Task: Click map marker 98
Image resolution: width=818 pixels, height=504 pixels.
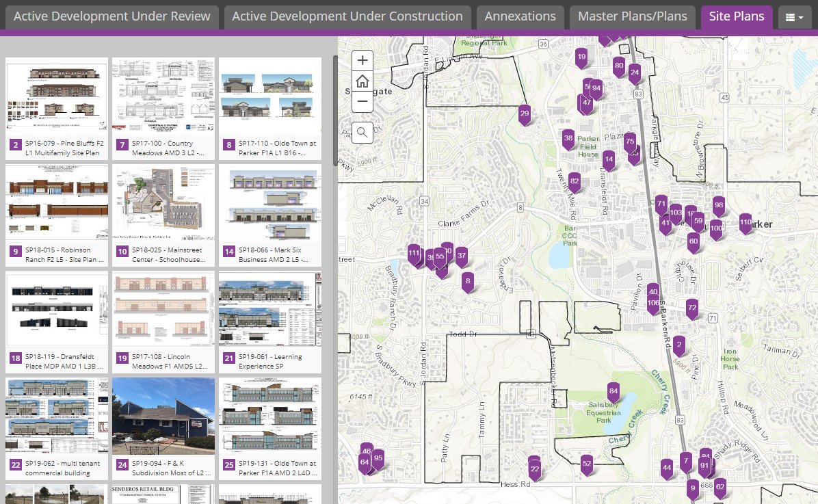Action: pyautogui.click(x=719, y=207)
